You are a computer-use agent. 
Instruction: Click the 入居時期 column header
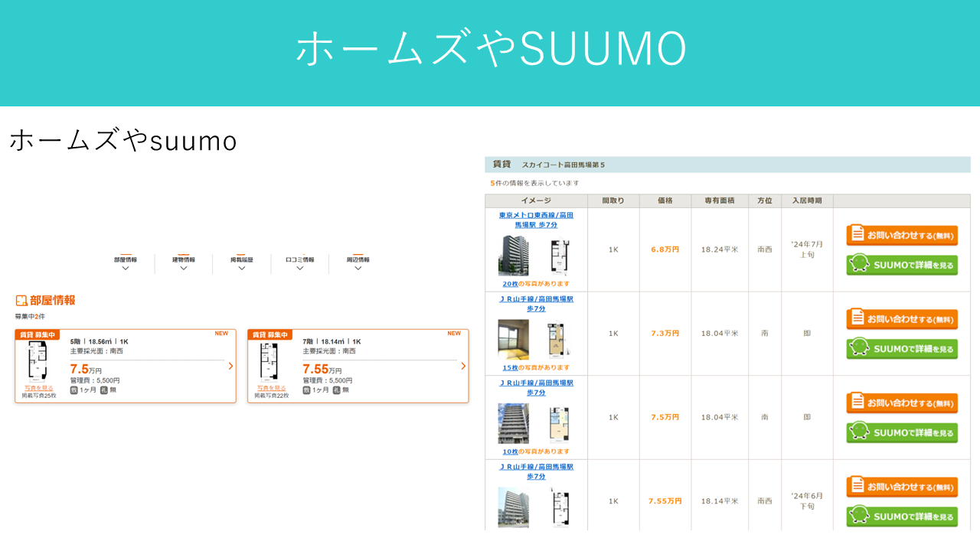click(807, 201)
